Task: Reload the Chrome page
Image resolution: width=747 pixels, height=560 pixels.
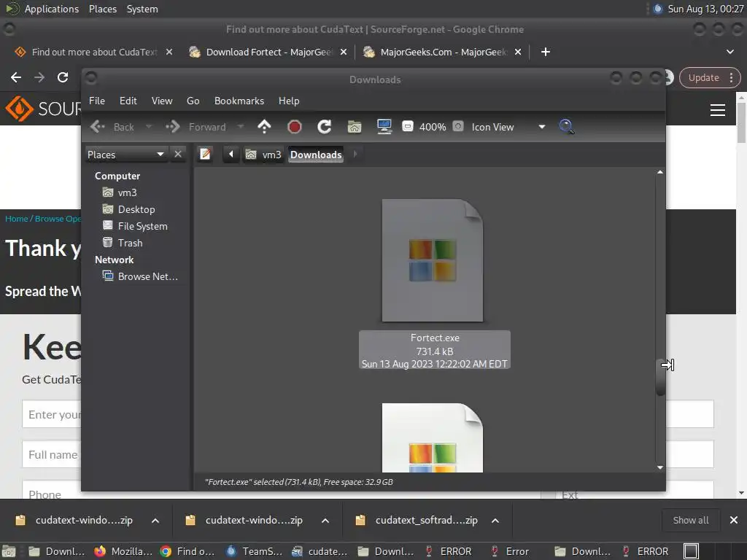Action: point(63,77)
